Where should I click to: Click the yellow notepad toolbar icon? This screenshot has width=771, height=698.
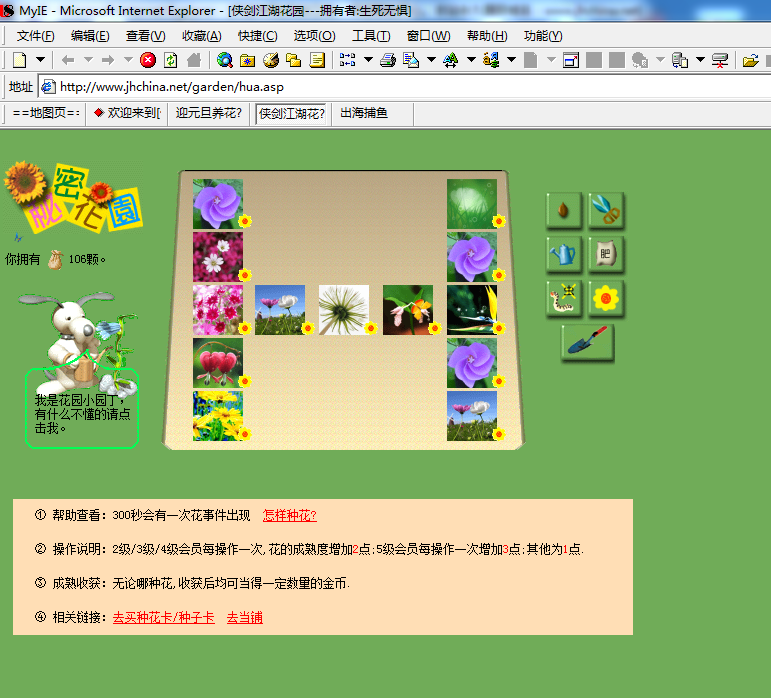click(x=317, y=60)
